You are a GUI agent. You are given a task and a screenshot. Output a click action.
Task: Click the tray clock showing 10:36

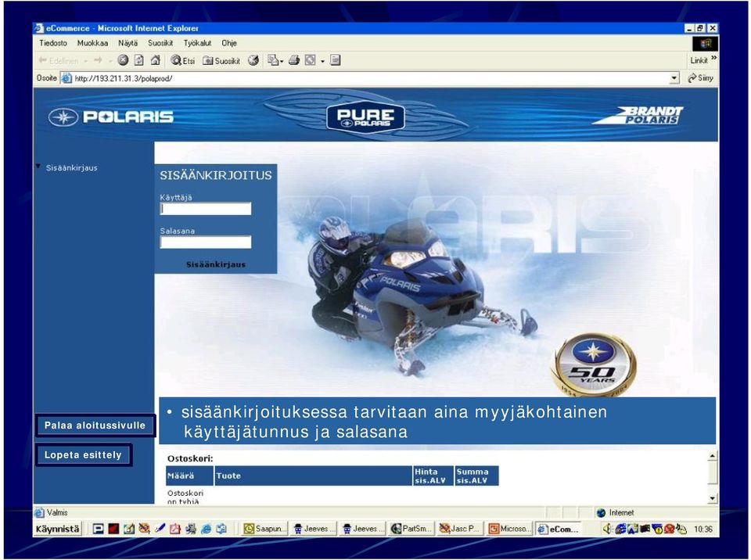click(703, 529)
